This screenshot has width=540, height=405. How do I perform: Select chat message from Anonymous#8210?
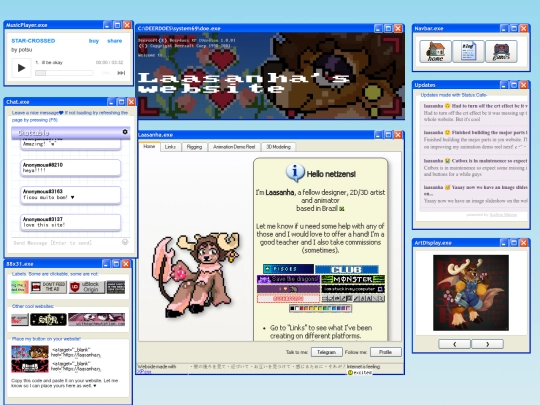pyautogui.click(x=70, y=168)
